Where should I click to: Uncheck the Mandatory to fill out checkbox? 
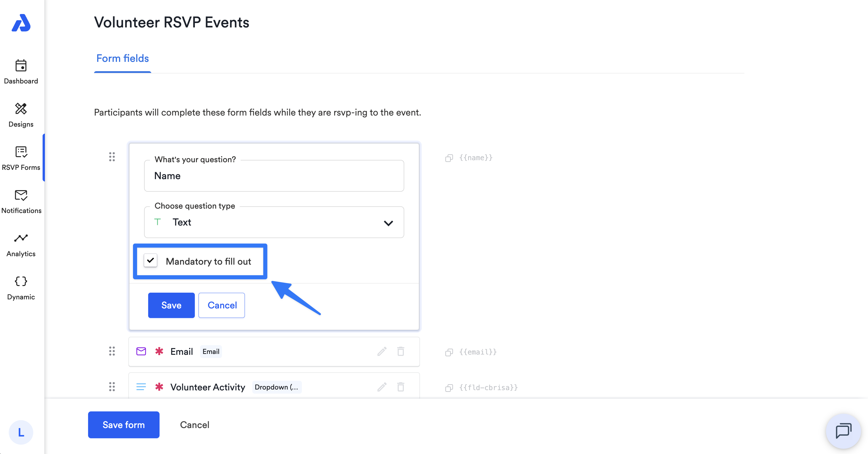pyautogui.click(x=150, y=261)
